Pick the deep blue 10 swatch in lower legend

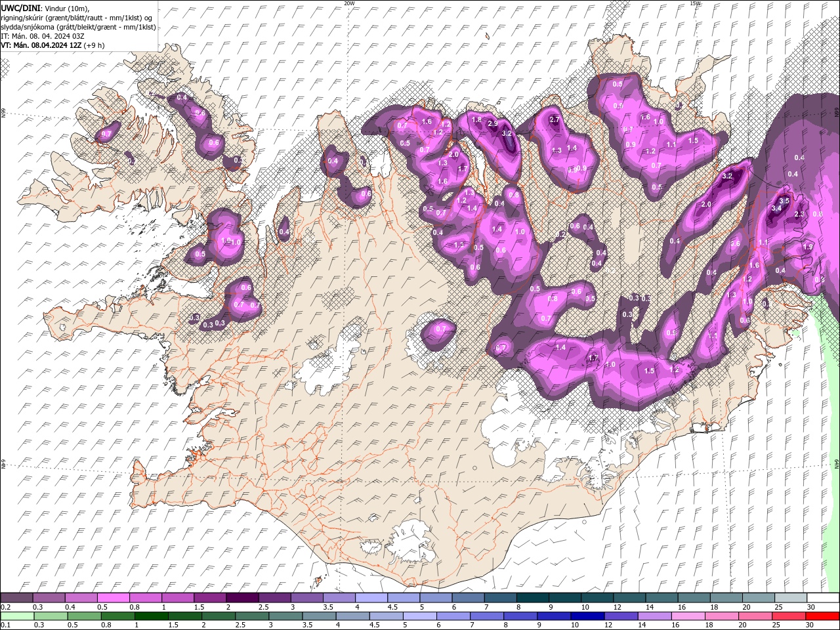(587, 616)
